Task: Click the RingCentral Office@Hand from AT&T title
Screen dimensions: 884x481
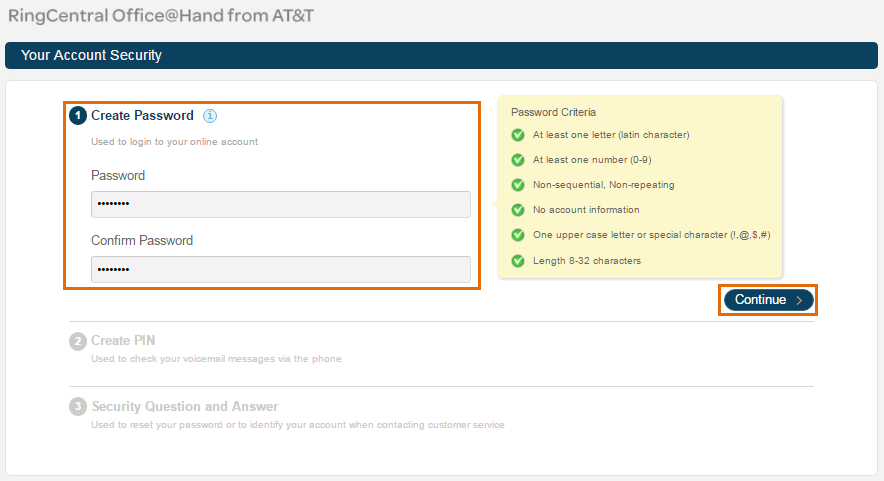Action: click(161, 16)
